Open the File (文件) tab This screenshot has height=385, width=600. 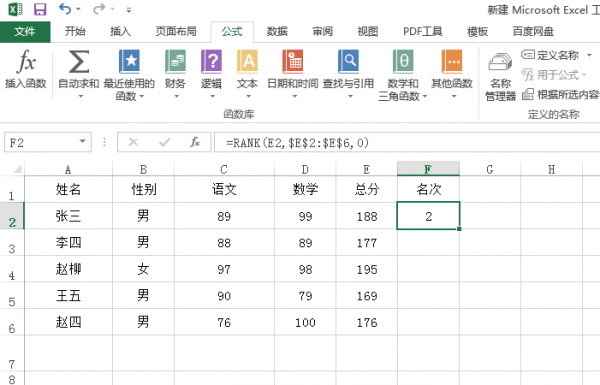(x=25, y=32)
